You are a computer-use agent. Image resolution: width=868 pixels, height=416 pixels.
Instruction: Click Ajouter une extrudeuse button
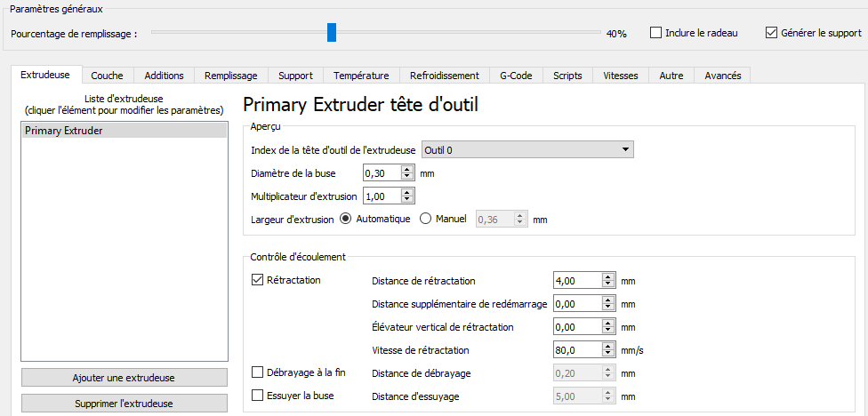point(124,378)
